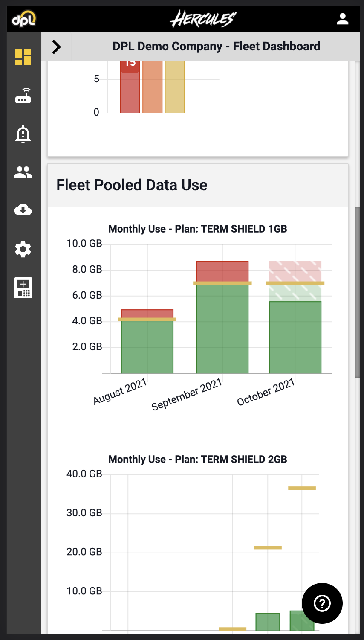Open the help question mark button
364x640 pixels.
click(322, 603)
